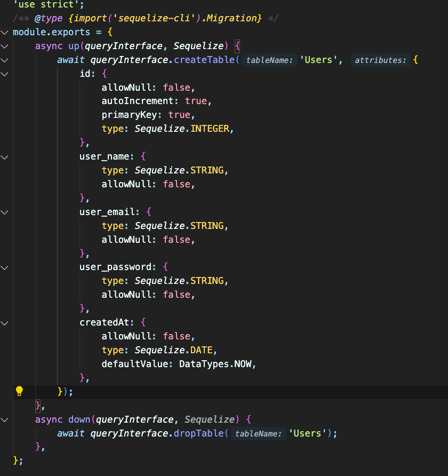Fold the createTable call block

pyautogui.click(x=5, y=60)
